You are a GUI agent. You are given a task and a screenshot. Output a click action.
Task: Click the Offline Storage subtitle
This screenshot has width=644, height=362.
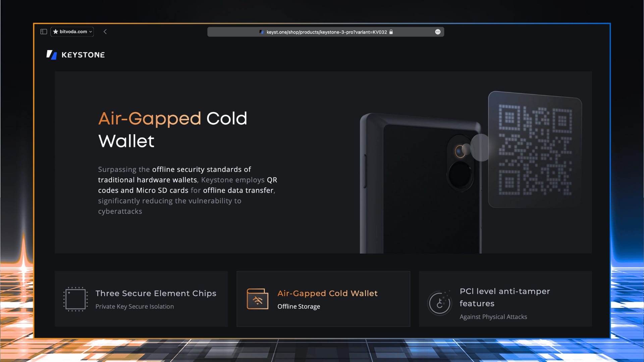pos(299,306)
